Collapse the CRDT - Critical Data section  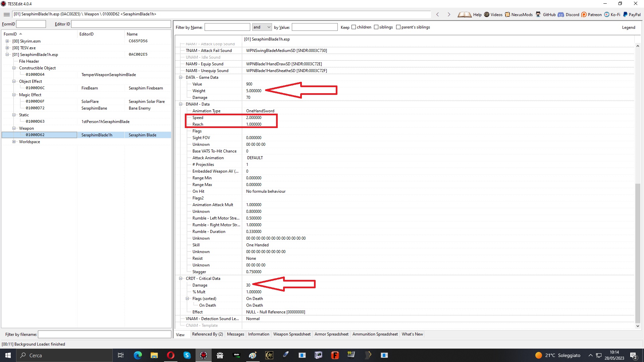[x=180, y=278]
